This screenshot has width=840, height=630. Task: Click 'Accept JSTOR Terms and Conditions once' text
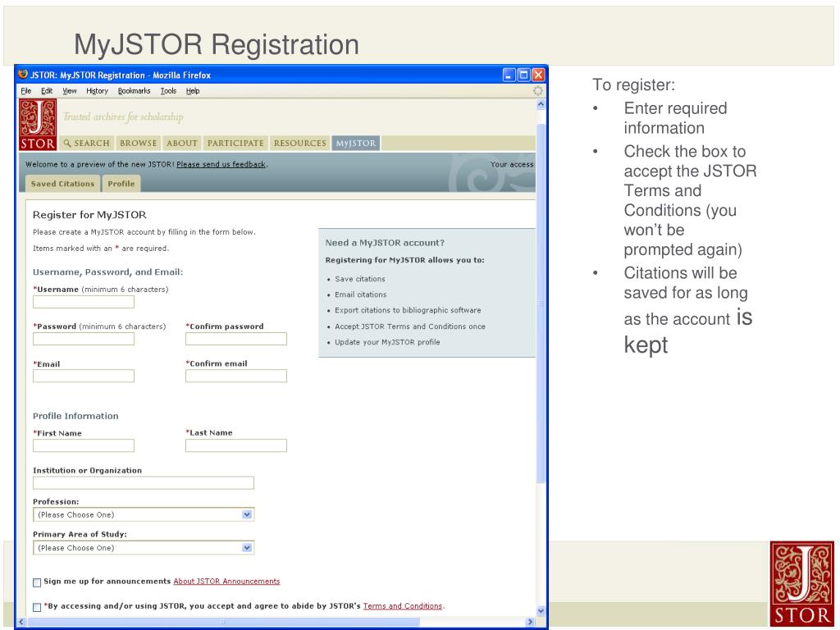point(410,326)
